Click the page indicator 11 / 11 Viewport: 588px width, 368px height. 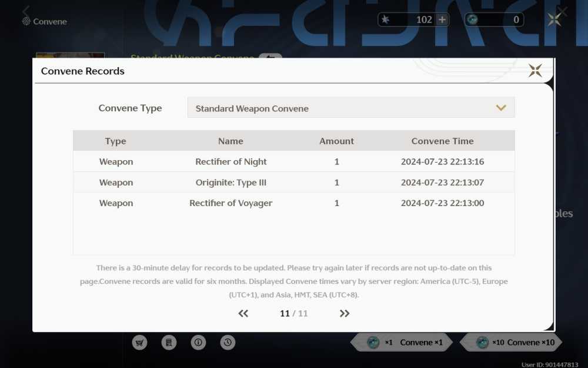point(293,313)
